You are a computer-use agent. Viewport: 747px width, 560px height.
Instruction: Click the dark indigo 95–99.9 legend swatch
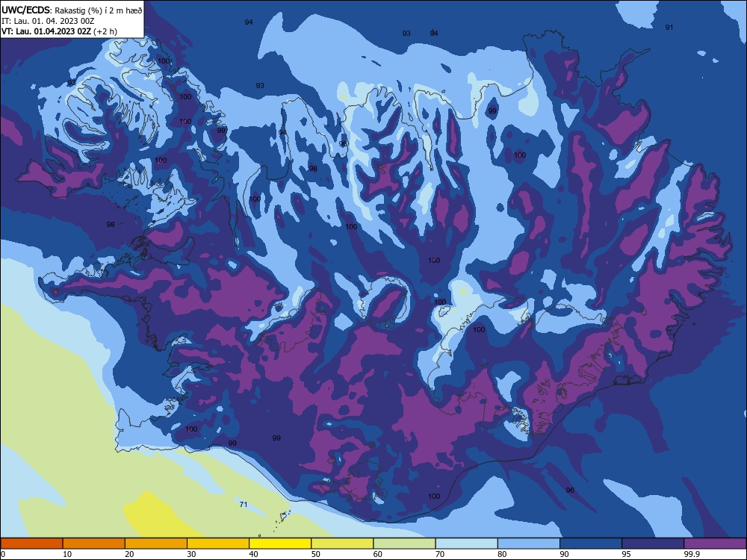pyautogui.click(x=653, y=544)
